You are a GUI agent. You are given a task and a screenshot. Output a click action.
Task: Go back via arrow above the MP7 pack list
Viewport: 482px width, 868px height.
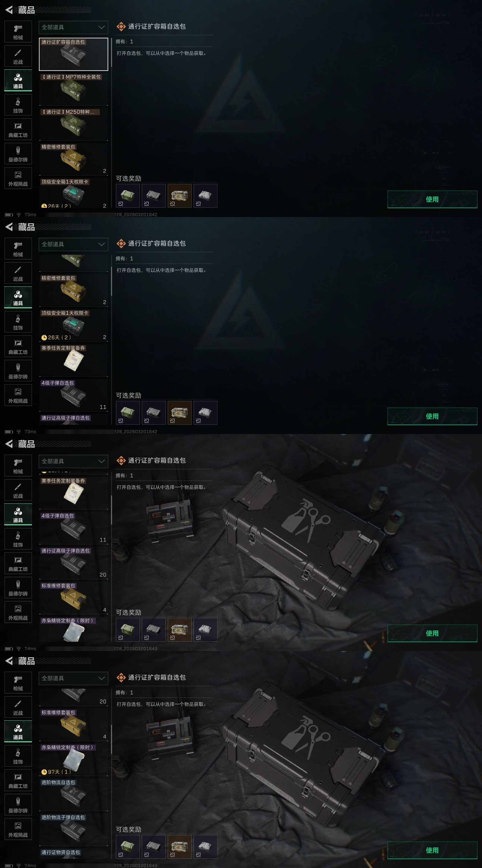pos(9,10)
